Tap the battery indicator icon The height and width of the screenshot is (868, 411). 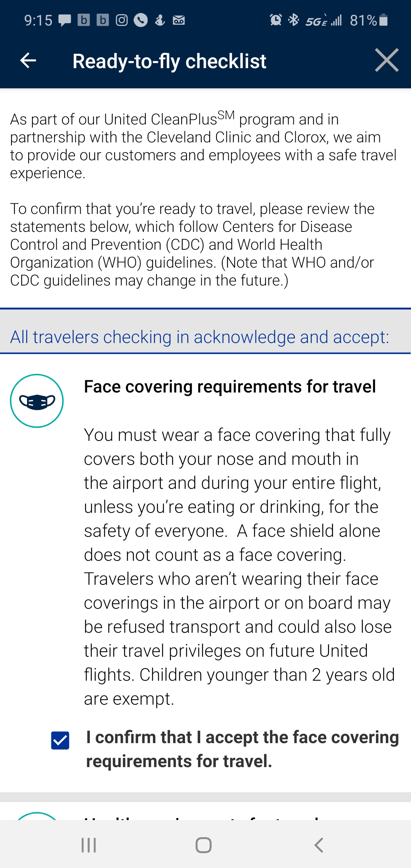(x=384, y=20)
